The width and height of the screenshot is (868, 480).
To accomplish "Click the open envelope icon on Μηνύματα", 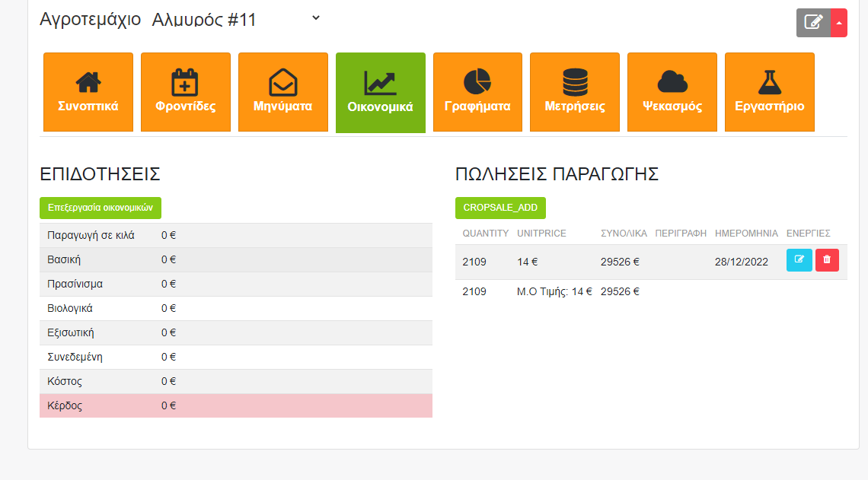I will pos(283,81).
